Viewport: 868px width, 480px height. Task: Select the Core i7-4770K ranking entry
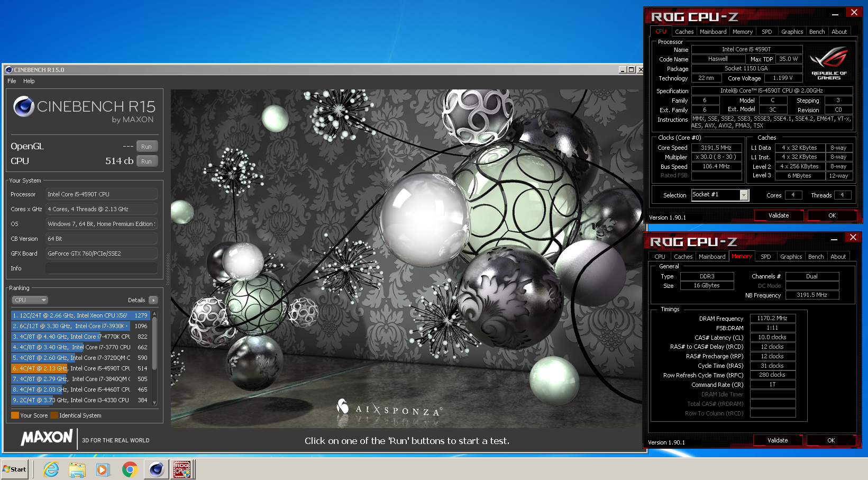[x=80, y=337]
